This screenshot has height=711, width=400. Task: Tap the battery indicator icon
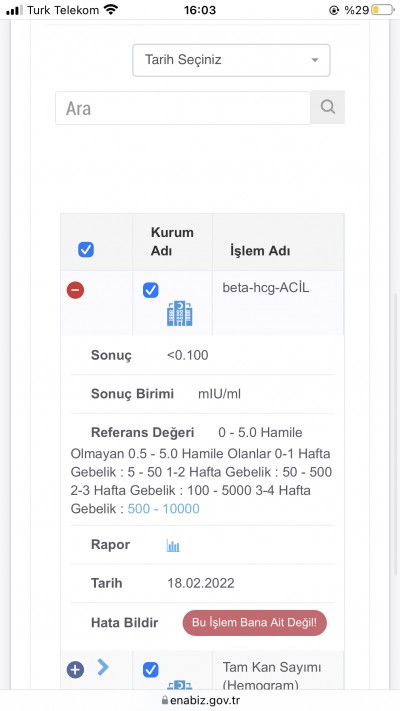pyautogui.click(x=383, y=10)
